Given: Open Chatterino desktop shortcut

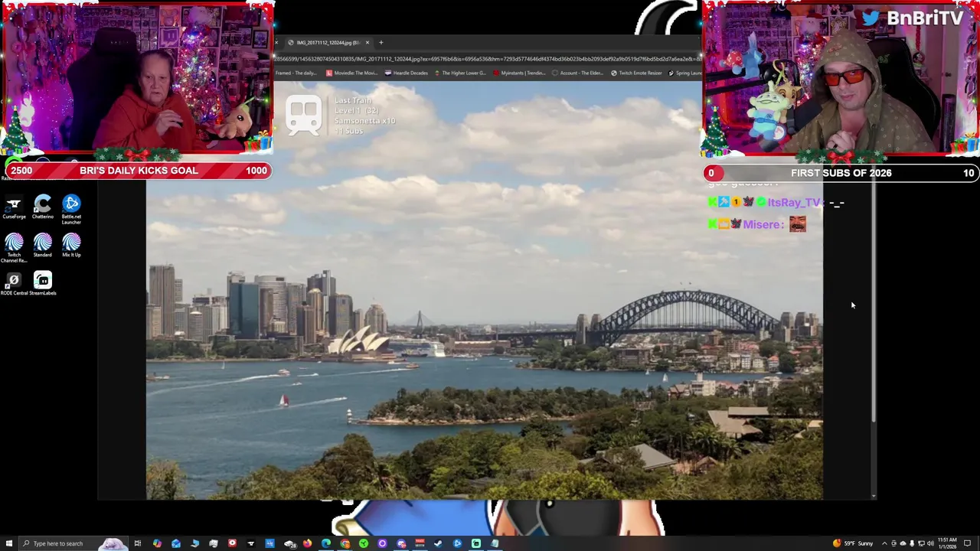Looking at the screenshot, I should click(x=43, y=207).
